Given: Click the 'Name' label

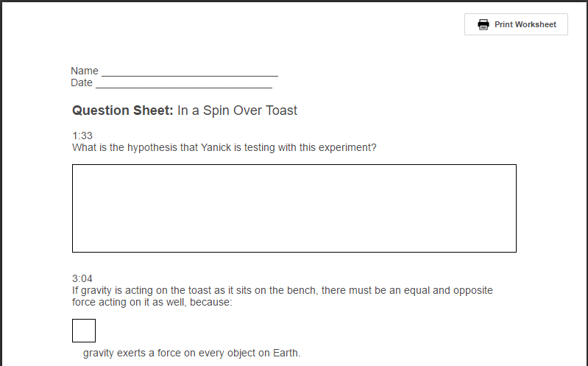Looking at the screenshot, I should [x=85, y=71].
